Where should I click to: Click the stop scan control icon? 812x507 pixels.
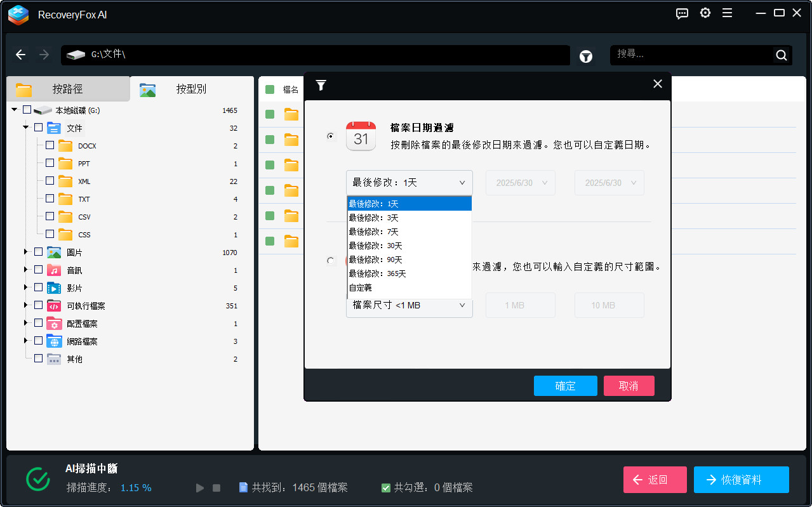tap(216, 488)
